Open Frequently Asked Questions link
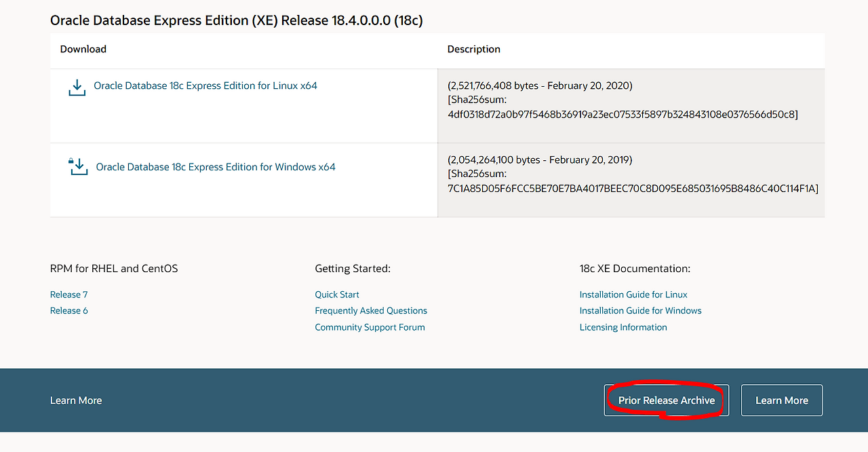 click(x=371, y=311)
